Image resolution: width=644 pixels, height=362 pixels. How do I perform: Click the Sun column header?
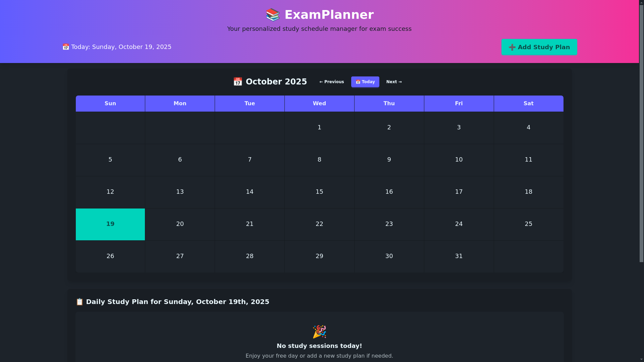(110, 104)
